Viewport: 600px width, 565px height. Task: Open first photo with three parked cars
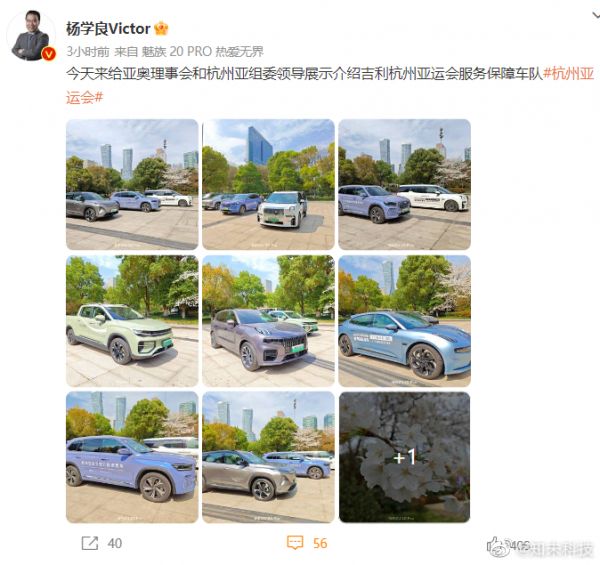[x=132, y=184]
